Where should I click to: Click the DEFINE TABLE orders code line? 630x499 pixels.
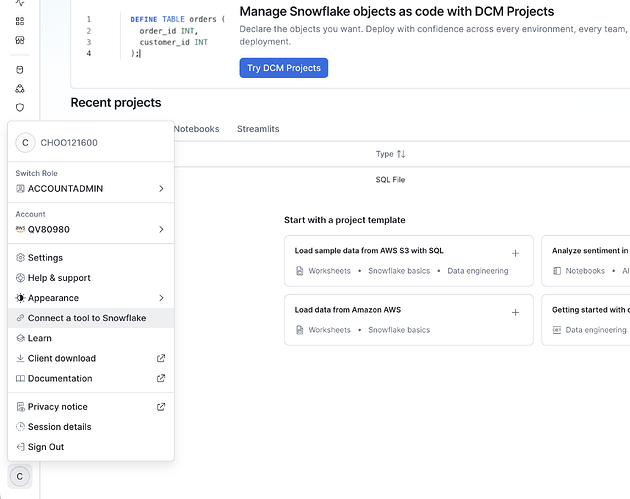pyautogui.click(x=178, y=19)
